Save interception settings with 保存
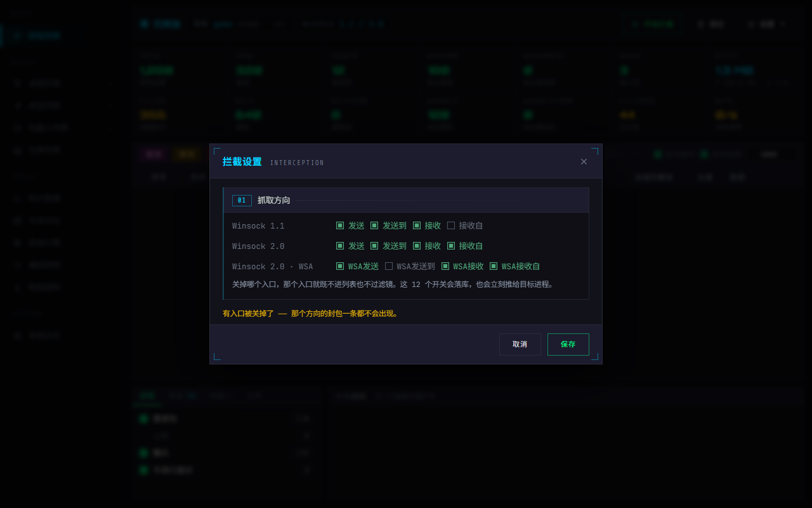 (568, 344)
